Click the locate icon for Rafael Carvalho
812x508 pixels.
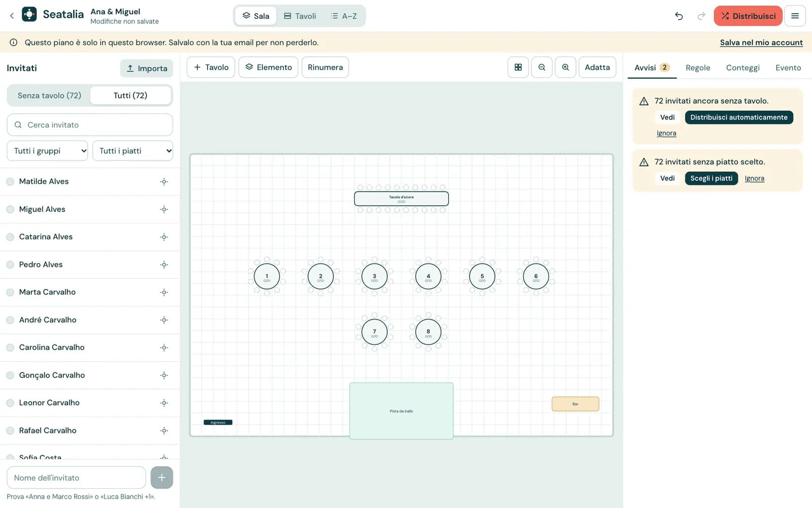(x=164, y=430)
